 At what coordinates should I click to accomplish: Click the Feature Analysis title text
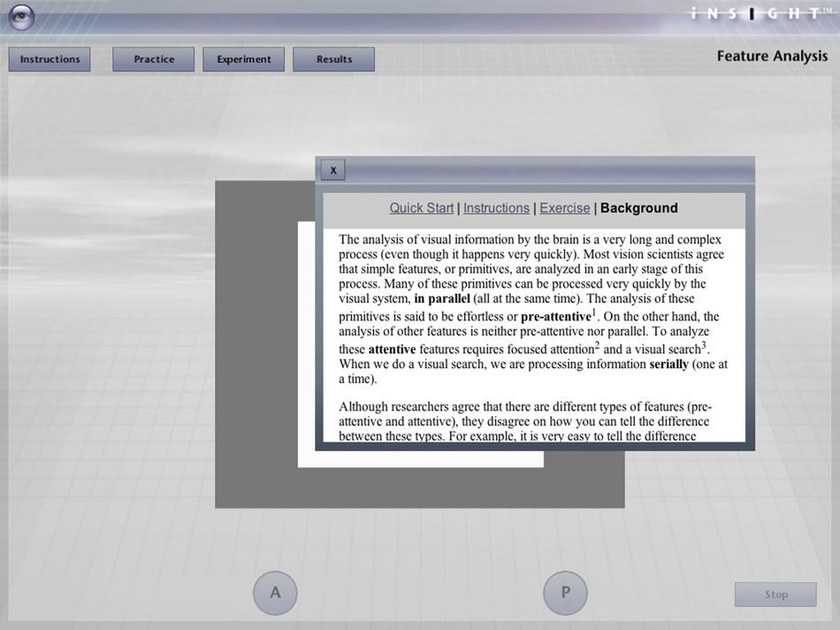point(772,57)
